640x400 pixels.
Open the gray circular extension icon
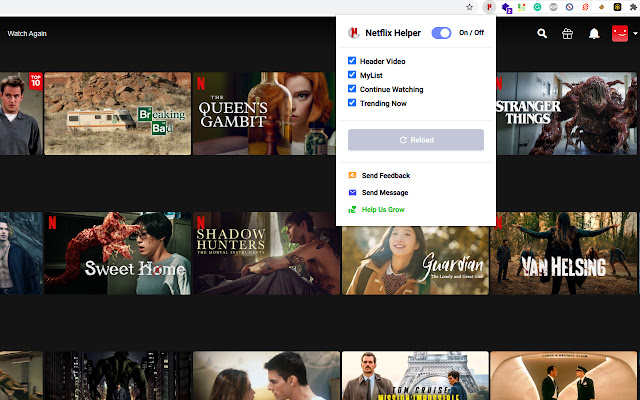[x=553, y=7]
